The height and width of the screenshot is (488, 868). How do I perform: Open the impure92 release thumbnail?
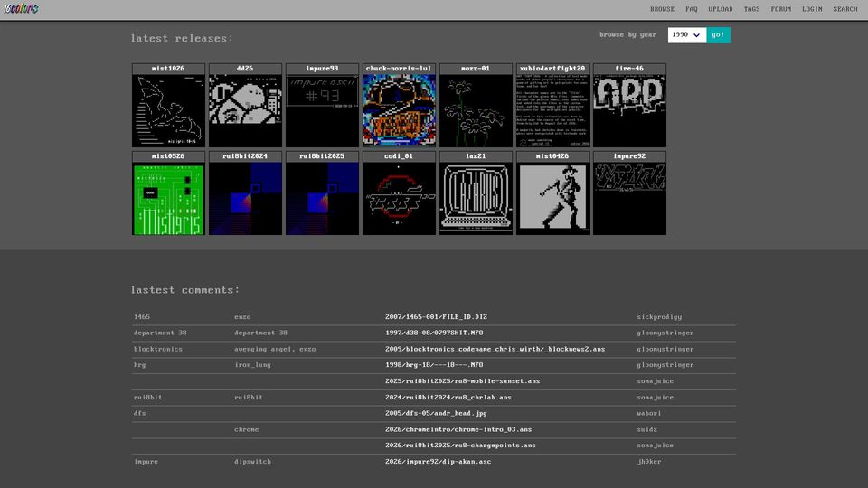pyautogui.click(x=629, y=193)
